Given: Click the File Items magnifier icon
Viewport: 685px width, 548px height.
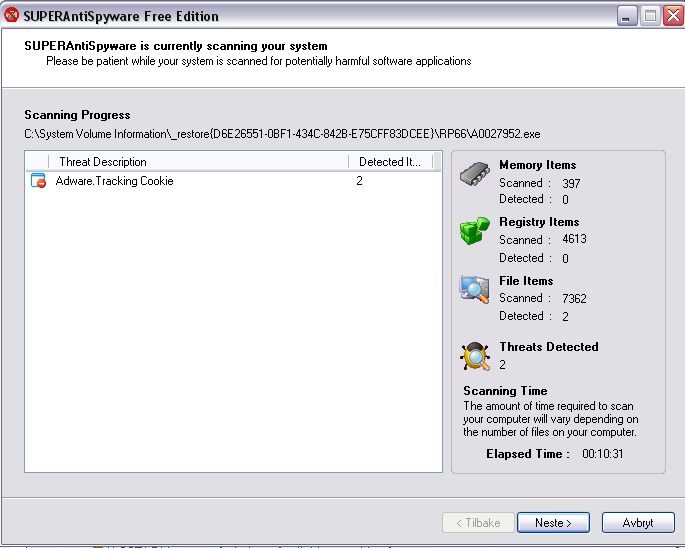Looking at the screenshot, I should (474, 289).
